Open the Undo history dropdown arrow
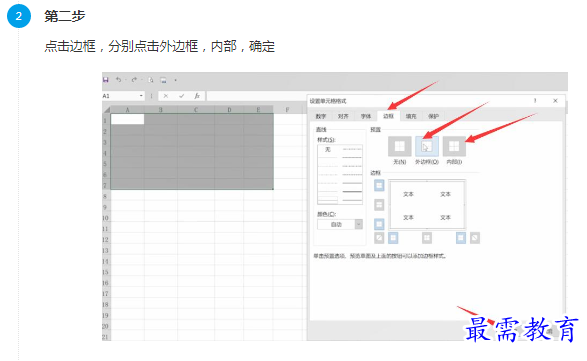 click(x=125, y=80)
